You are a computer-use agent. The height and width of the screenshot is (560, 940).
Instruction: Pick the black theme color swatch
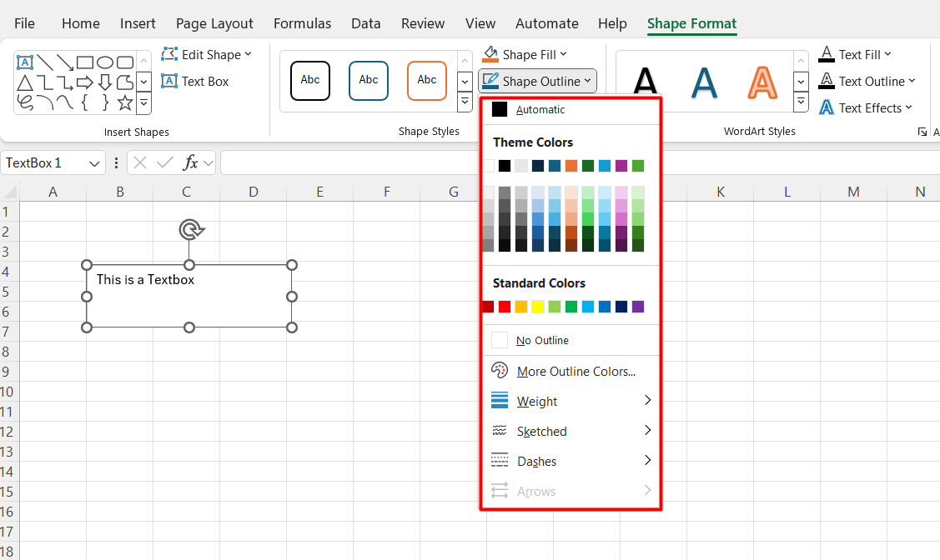click(x=505, y=166)
